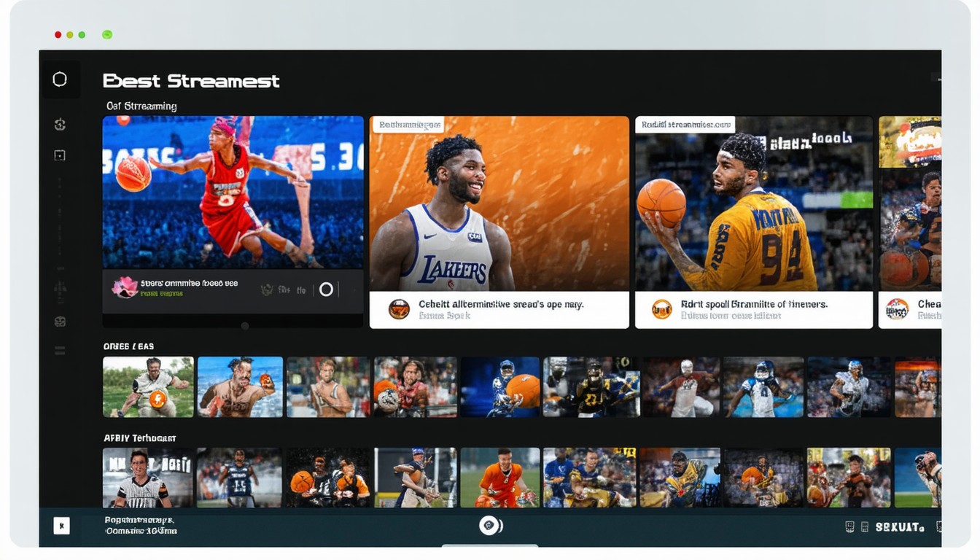Click the white ring icon in featured stream bar

(326, 289)
